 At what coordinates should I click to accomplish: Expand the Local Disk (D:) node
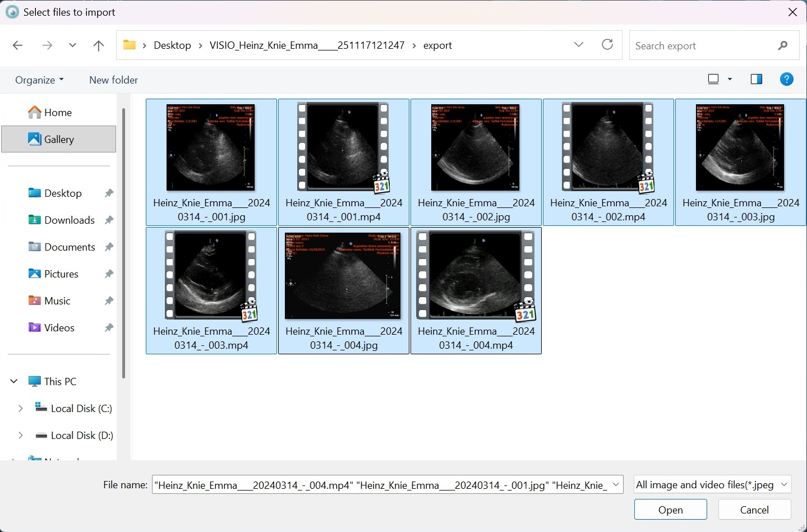pos(21,436)
